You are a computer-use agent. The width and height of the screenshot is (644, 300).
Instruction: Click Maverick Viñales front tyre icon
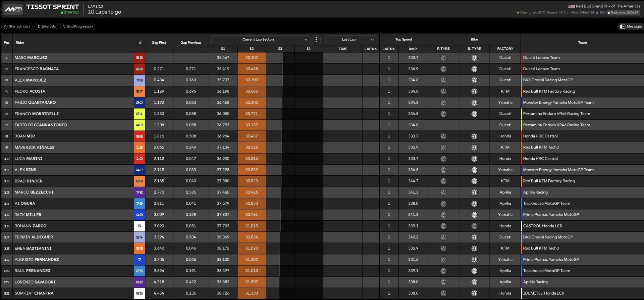[x=443, y=147]
